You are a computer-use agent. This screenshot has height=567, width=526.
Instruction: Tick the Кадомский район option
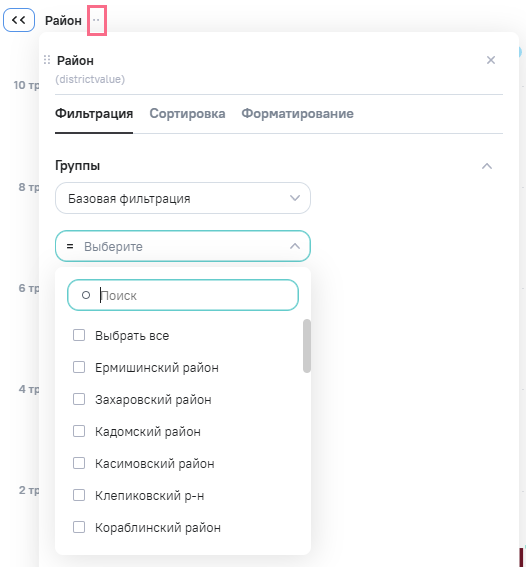click(x=79, y=431)
